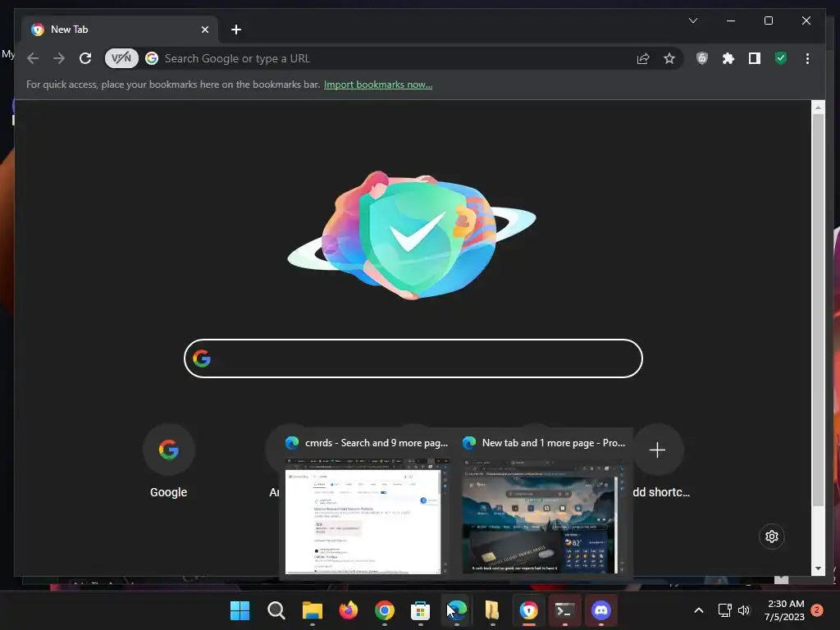The image size is (840, 630).
Task: Open the cmrds - Search Edge window preview
Action: 367,504
